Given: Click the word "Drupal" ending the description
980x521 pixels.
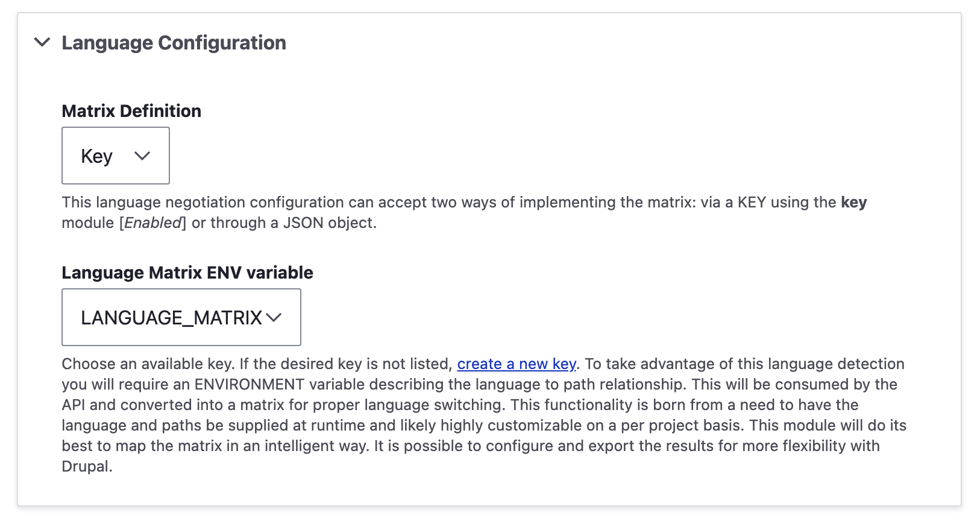Looking at the screenshot, I should point(86,467).
